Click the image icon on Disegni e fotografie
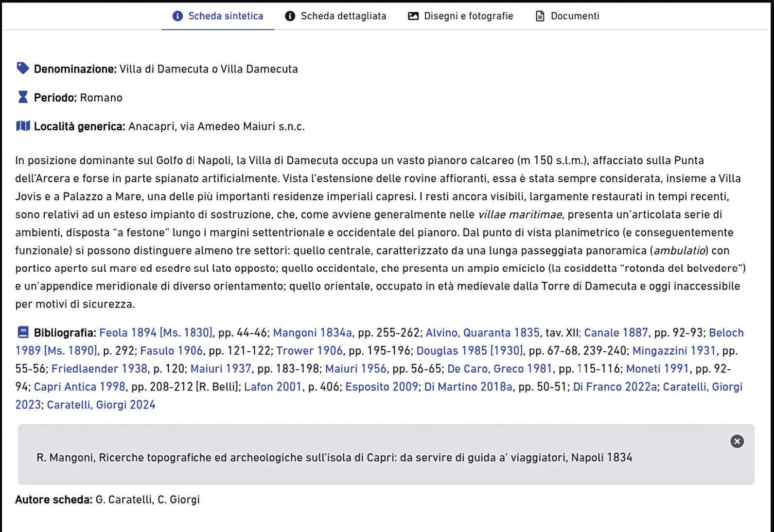This screenshot has height=532, width=774. [413, 16]
